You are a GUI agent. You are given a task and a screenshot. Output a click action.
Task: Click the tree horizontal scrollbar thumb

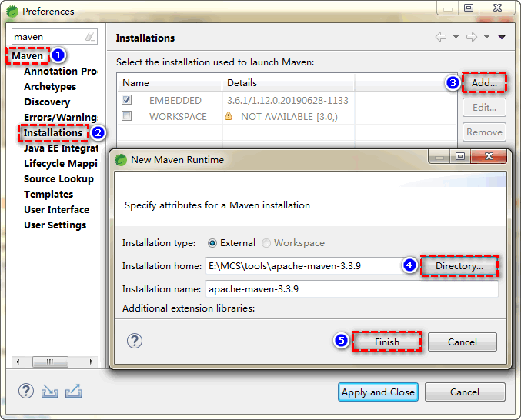point(50,362)
